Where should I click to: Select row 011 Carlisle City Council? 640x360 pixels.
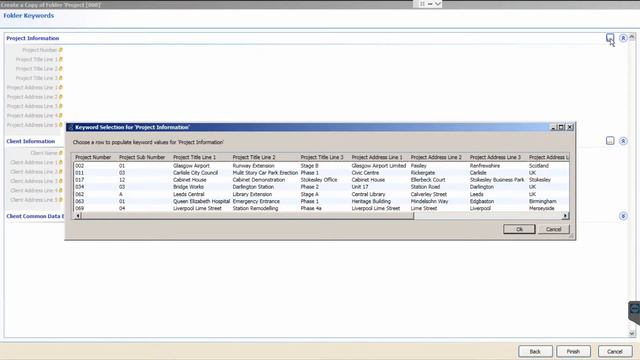[x=321, y=173]
